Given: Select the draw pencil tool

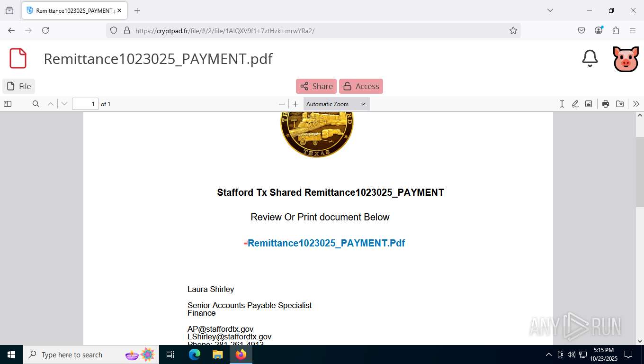Looking at the screenshot, I should (x=575, y=104).
